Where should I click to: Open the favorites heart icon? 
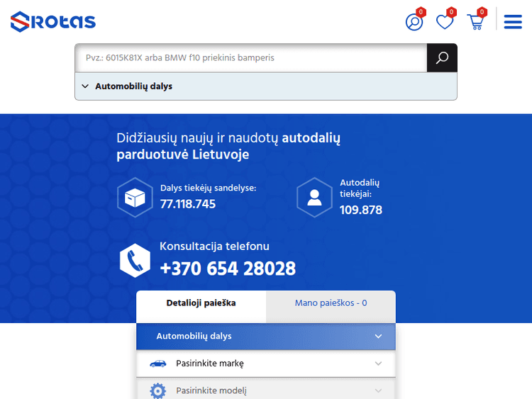[445, 22]
